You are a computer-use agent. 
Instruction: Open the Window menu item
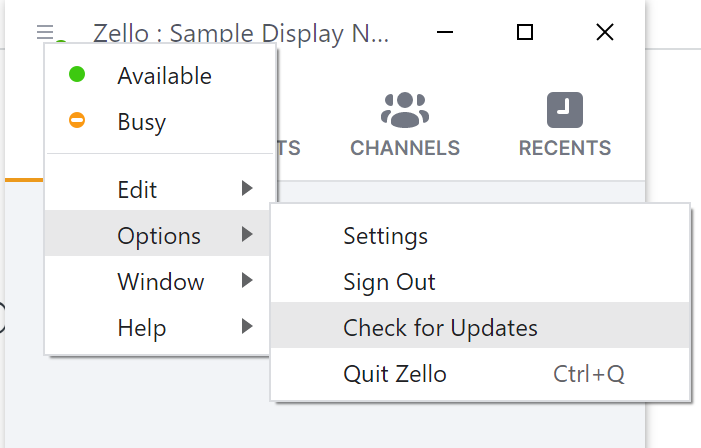coord(159,281)
